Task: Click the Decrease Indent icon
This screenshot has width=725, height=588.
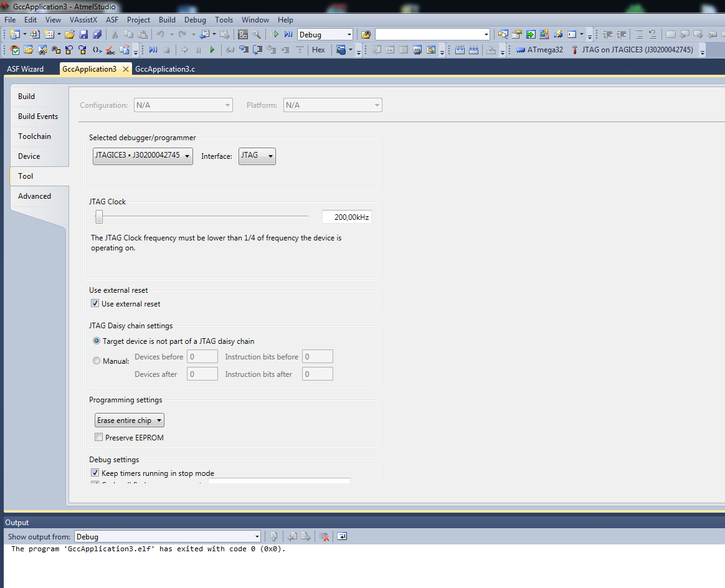Action: coord(607,35)
